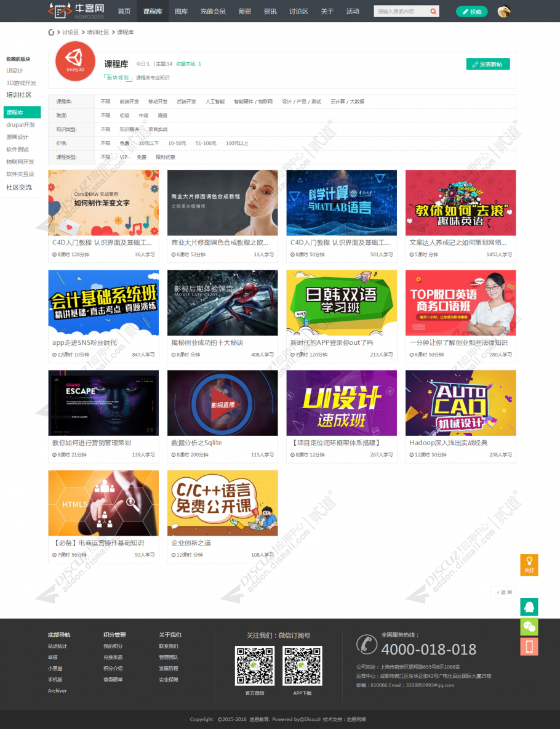560x729 pixels.
Task: Open 讨论区 in top navigation bar
Action: coord(298,11)
